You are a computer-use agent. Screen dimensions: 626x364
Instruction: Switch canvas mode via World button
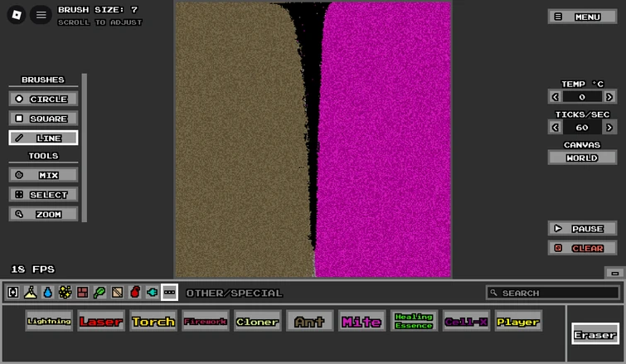[582, 158]
